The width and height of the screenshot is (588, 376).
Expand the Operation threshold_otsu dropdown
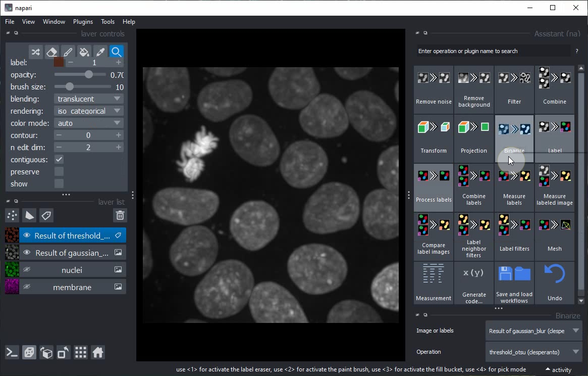pos(533,352)
